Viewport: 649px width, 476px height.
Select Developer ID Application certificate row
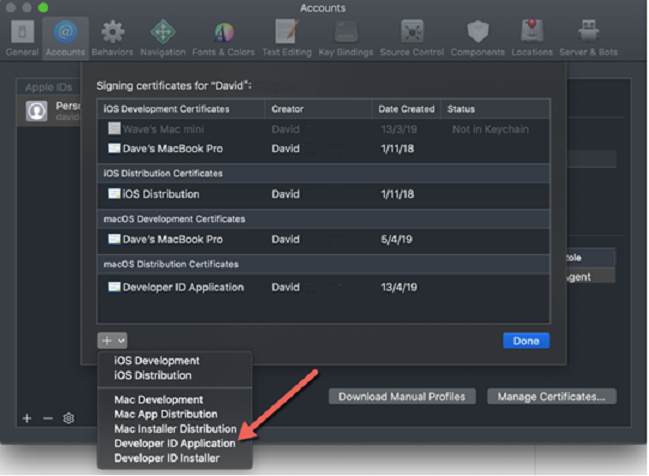324,287
